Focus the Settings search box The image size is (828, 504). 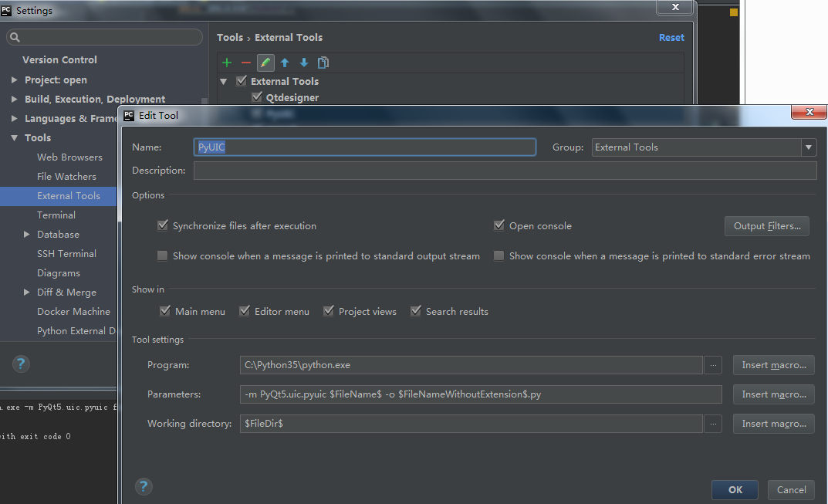(104, 37)
